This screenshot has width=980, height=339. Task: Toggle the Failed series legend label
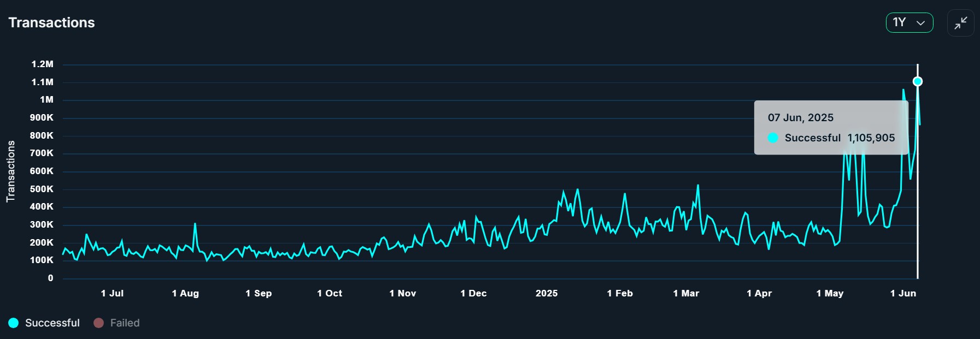125,323
